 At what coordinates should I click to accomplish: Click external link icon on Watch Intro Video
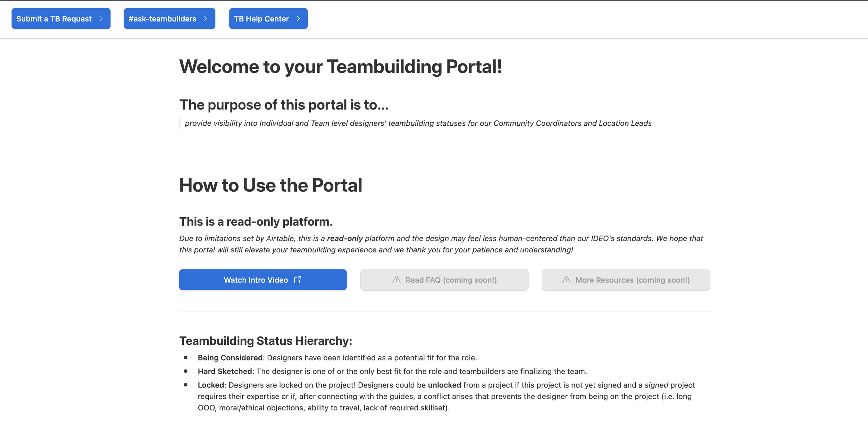[x=298, y=280]
